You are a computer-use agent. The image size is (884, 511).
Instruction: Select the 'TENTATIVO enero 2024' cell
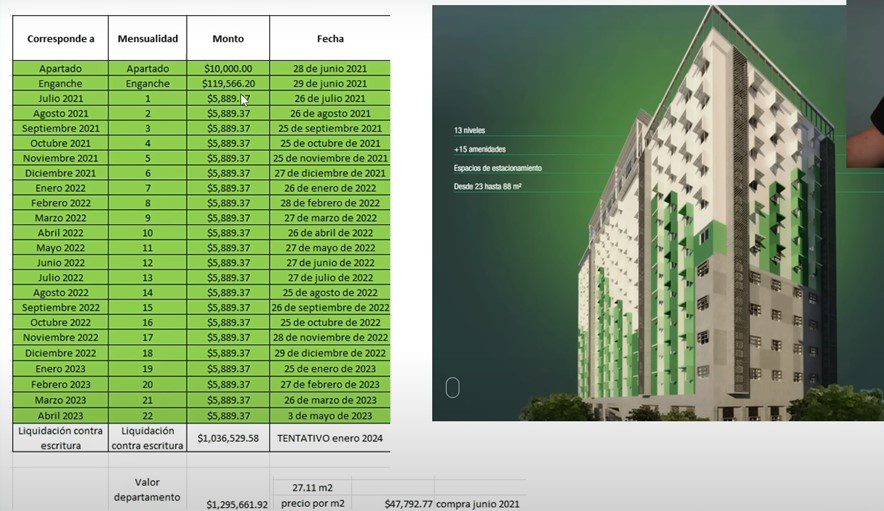pos(330,437)
